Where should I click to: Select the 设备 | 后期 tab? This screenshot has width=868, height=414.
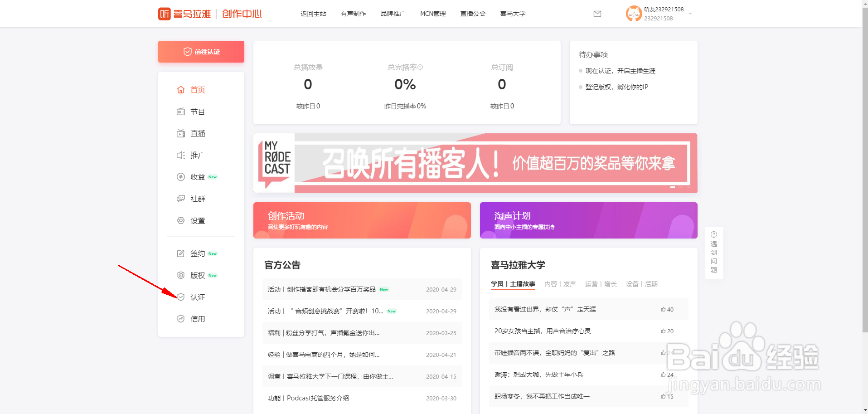pos(642,284)
